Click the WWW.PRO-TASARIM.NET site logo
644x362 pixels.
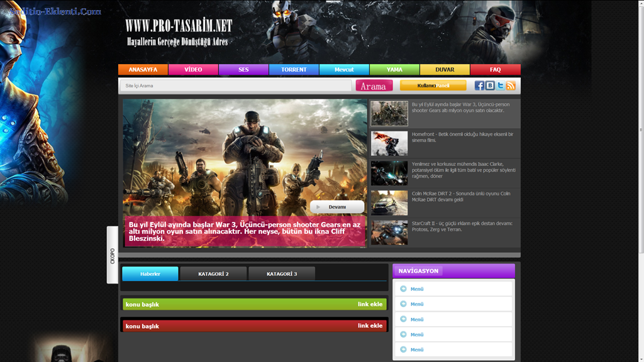[179, 26]
